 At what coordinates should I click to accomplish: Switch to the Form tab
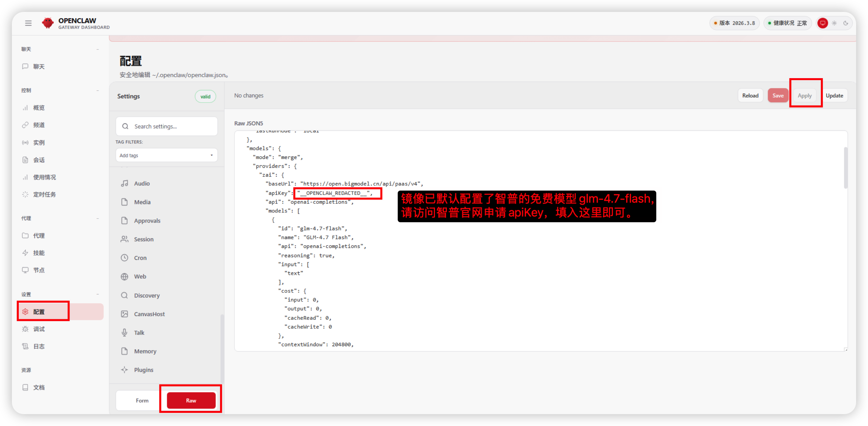click(x=142, y=400)
